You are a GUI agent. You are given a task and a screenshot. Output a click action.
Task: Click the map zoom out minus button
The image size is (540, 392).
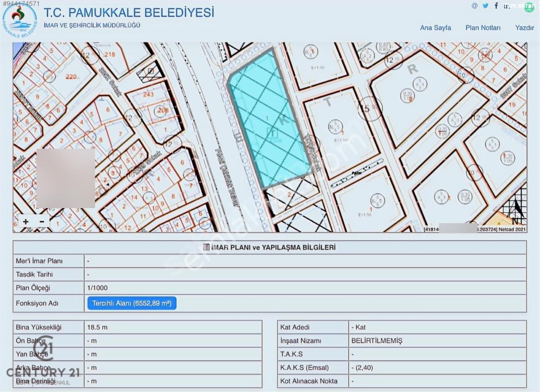[x=42, y=221]
